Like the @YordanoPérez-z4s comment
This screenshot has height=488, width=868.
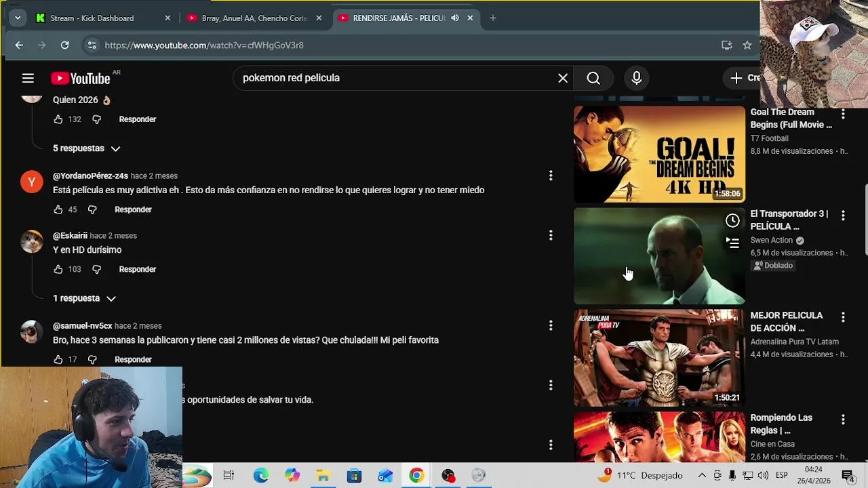pos(58,209)
